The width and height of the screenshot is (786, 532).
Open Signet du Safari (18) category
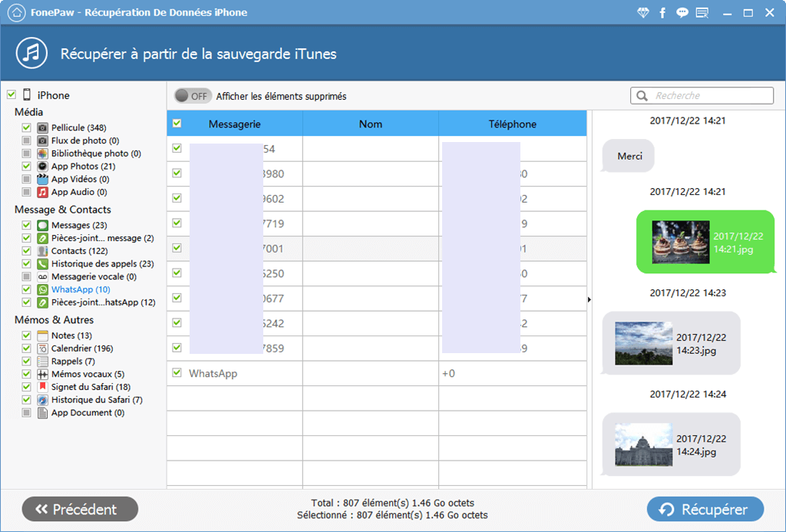[91, 387]
